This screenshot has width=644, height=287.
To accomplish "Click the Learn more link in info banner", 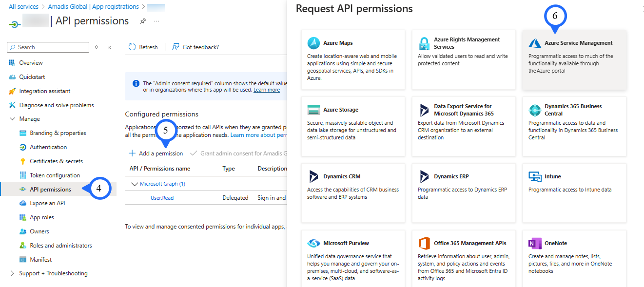I will tap(267, 90).
